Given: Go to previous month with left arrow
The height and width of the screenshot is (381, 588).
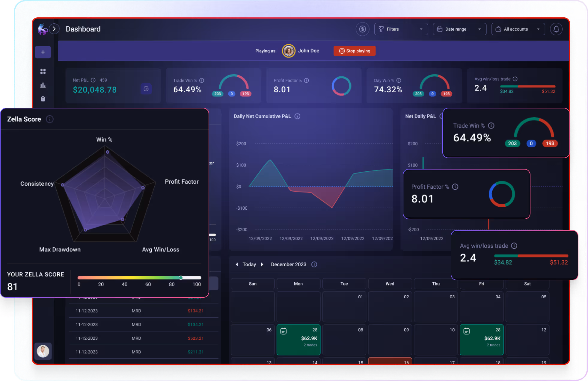Looking at the screenshot, I should coord(237,264).
